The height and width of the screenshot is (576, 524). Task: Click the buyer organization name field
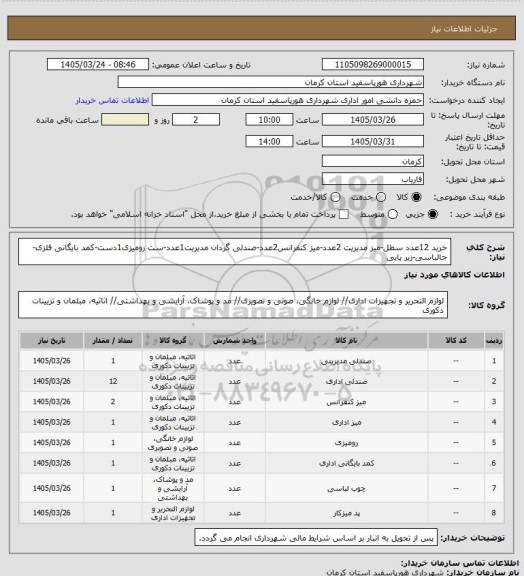click(270, 82)
